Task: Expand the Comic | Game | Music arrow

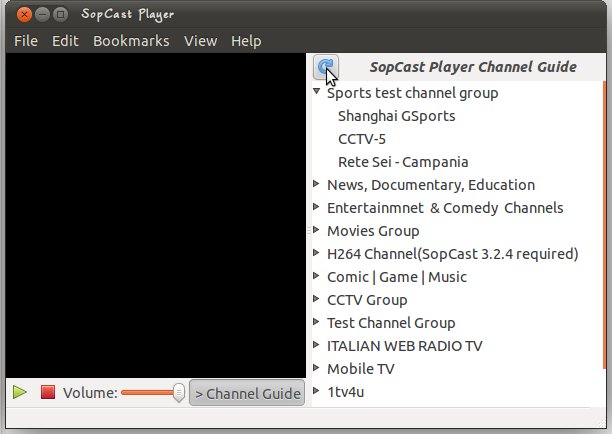Action: coord(317,276)
